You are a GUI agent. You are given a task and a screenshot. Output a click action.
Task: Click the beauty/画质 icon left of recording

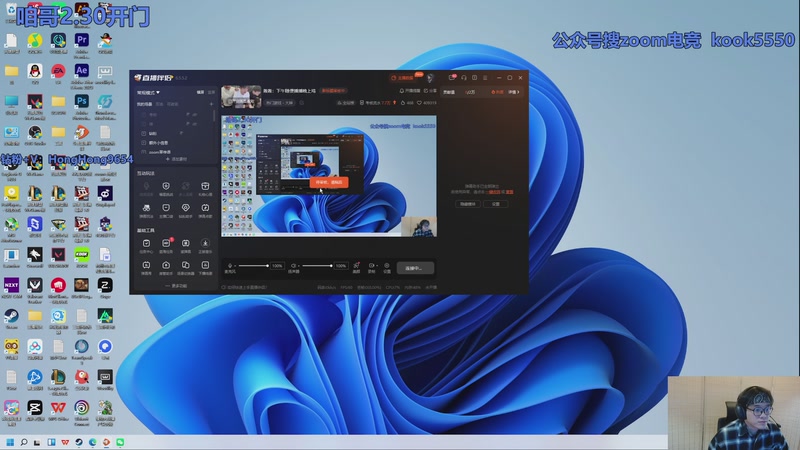coord(356,266)
